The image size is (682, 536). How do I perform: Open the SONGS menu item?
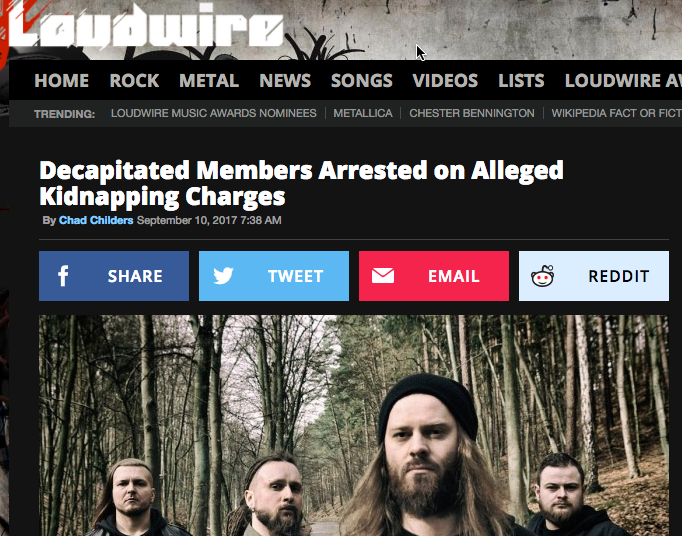click(x=362, y=80)
